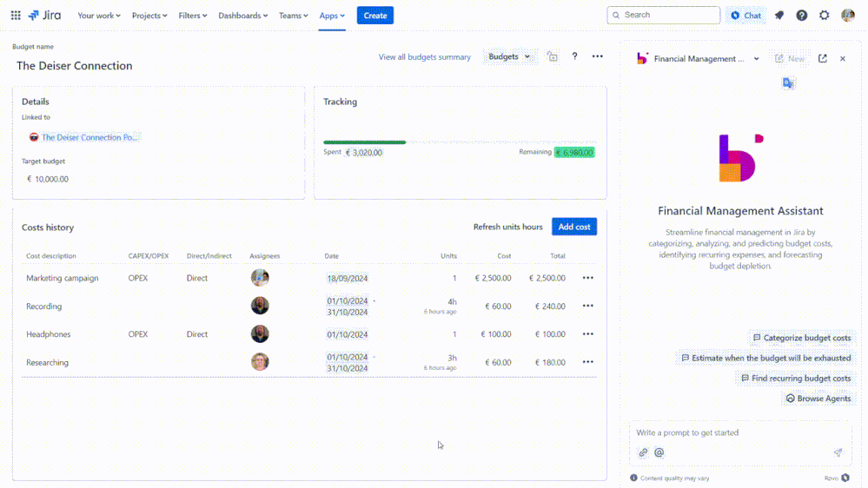
Task: Select Find recurring budget costs suggestion
Action: [796, 379]
